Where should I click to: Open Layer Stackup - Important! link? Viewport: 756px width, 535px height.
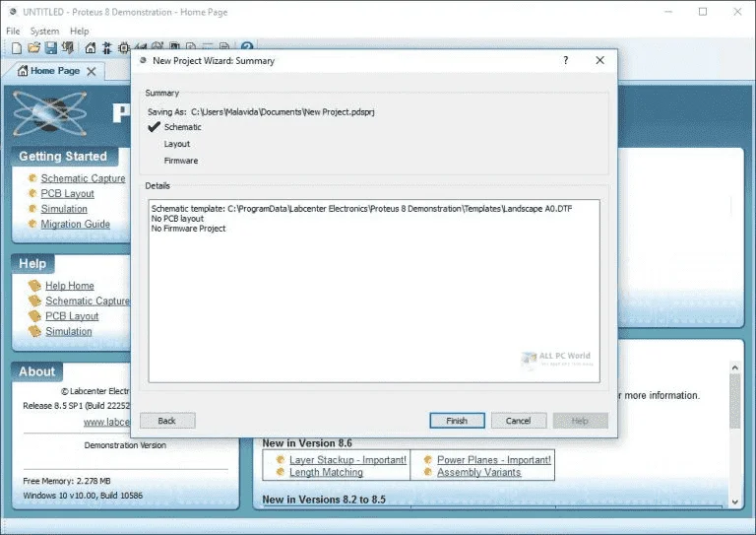pyautogui.click(x=347, y=460)
